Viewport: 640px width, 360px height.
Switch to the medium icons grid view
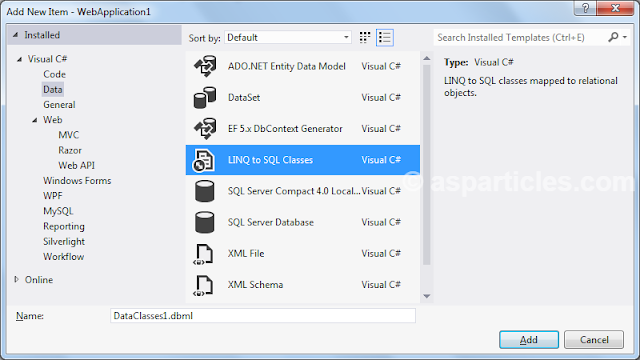pyautogui.click(x=365, y=38)
